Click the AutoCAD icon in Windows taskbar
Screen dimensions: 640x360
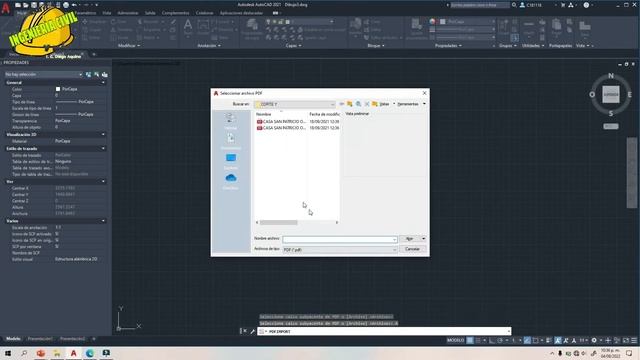pos(73,353)
